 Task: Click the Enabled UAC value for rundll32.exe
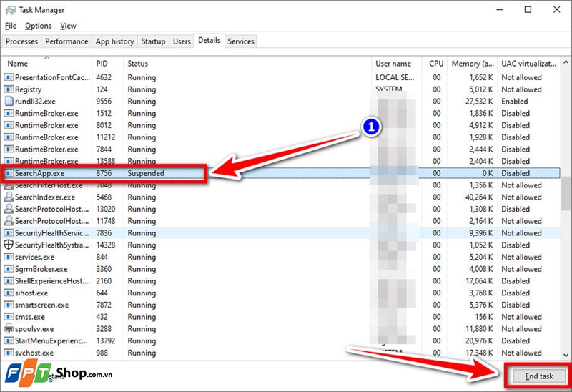click(x=514, y=101)
